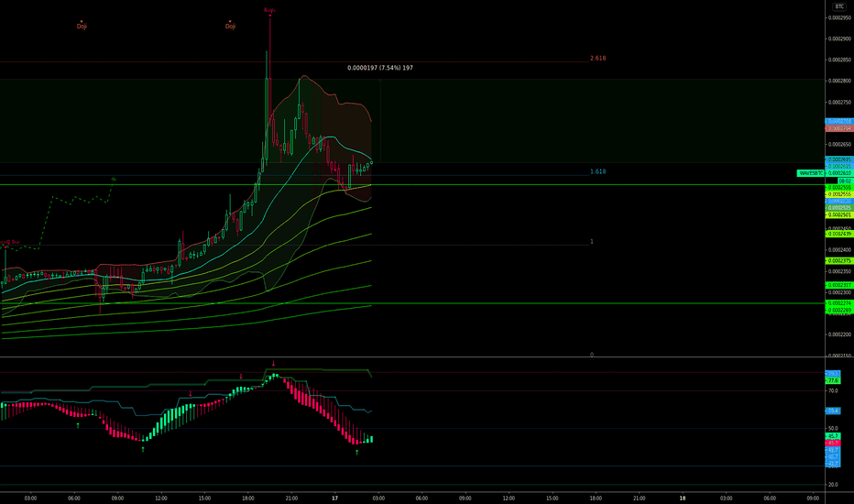Click the WAVESBTC symbol price label
This screenshot has width=854, height=504.
tap(811, 173)
